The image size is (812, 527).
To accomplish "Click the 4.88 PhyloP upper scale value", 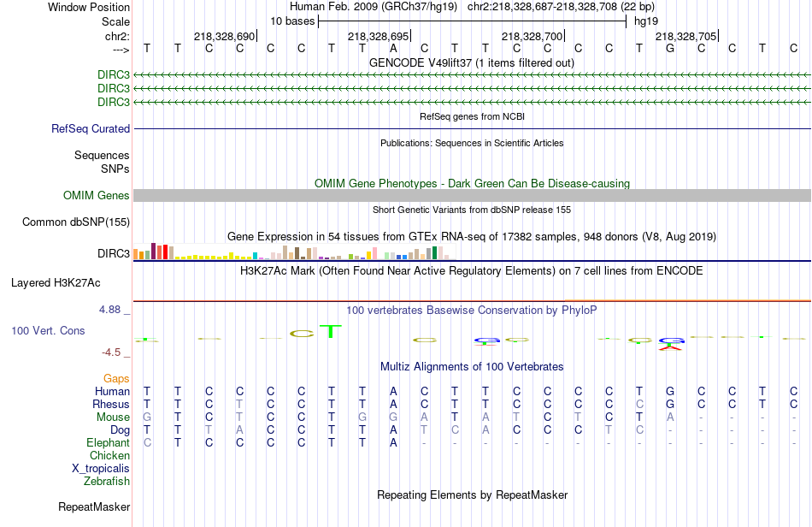I will (109, 310).
